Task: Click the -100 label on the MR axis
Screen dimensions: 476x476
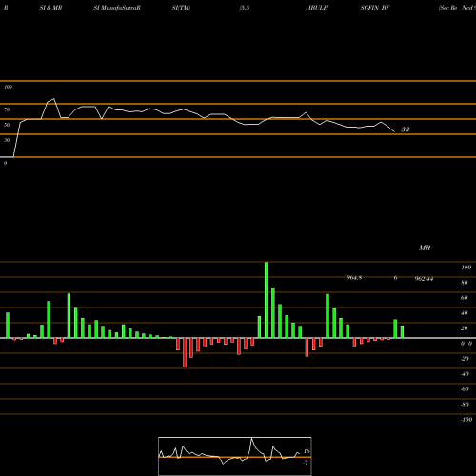Action: [466, 420]
